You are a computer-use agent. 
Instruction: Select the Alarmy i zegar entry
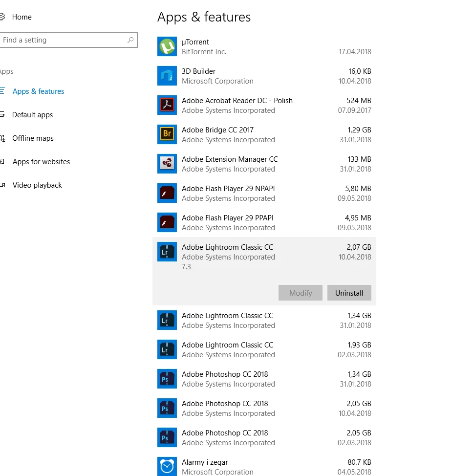click(205, 462)
